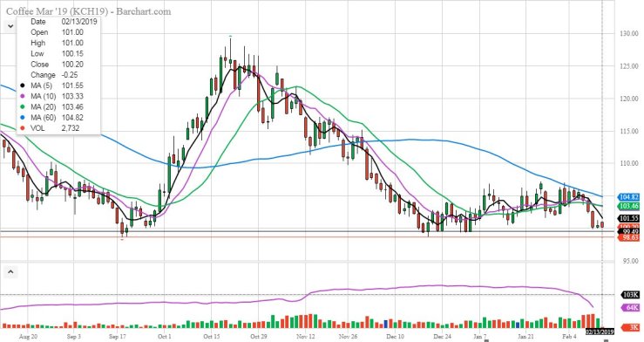The image size is (644, 342).
Task: Click the High 101.00 legend value
Action: [x=72, y=43]
